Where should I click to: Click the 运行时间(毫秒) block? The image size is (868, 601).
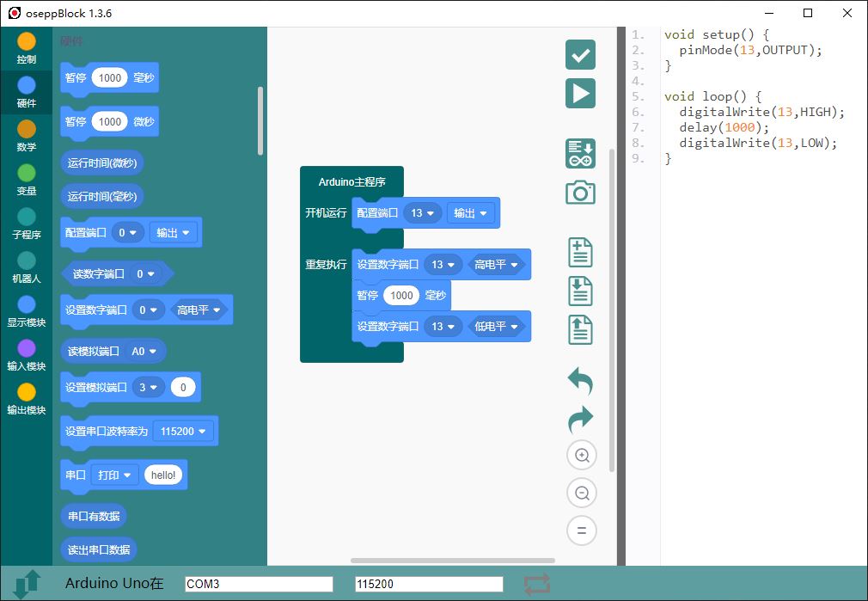coord(102,197)
